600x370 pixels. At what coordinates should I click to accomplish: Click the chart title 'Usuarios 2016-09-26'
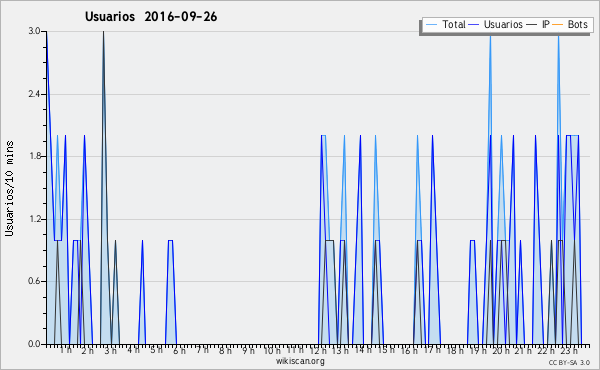point(151,17)
